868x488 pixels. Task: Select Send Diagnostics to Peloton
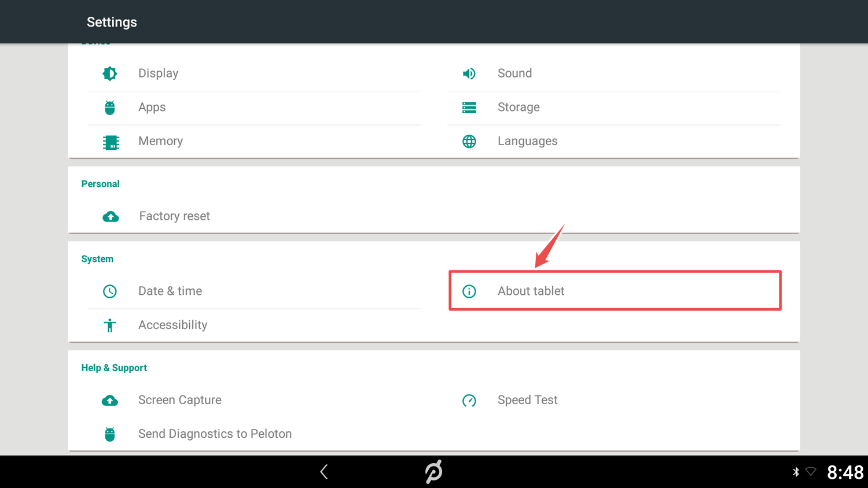coord(215,434)
